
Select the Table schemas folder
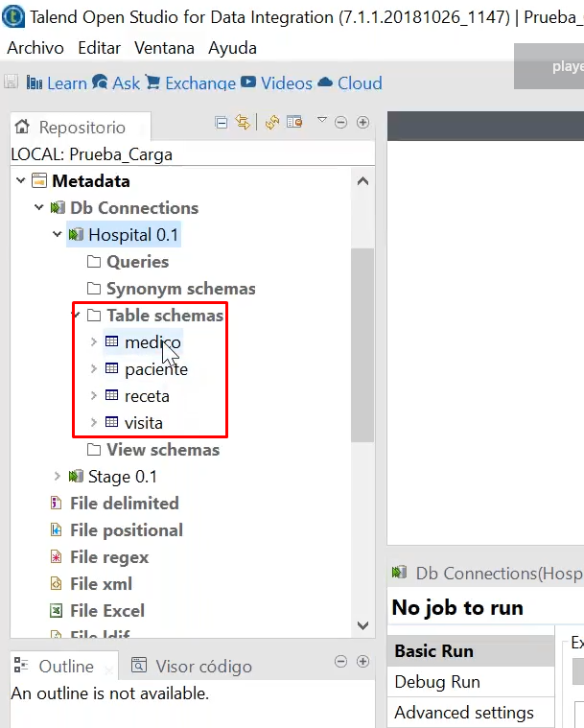tap(165, 316)
